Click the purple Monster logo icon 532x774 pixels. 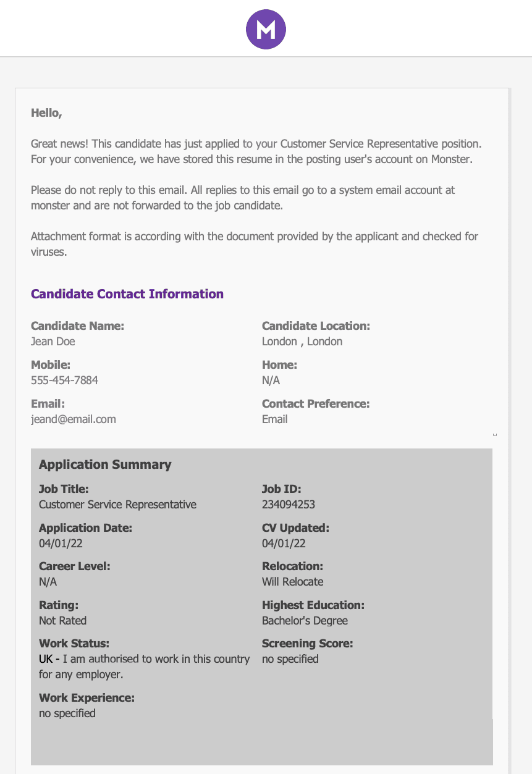coord(266,28)
